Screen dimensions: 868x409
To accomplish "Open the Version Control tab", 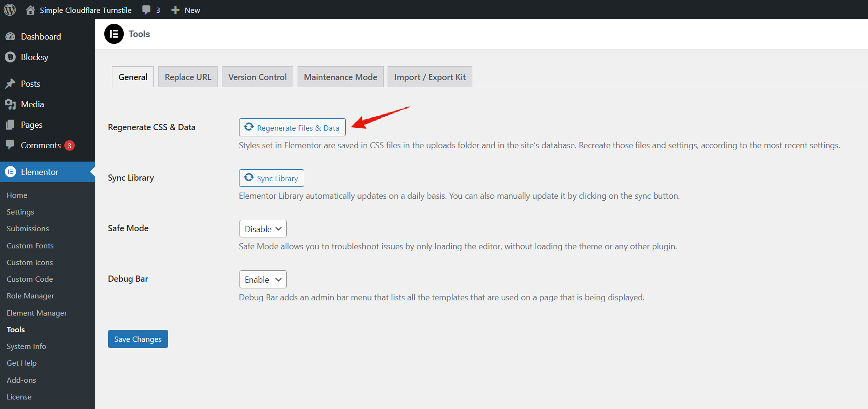I will click(258, 77).
